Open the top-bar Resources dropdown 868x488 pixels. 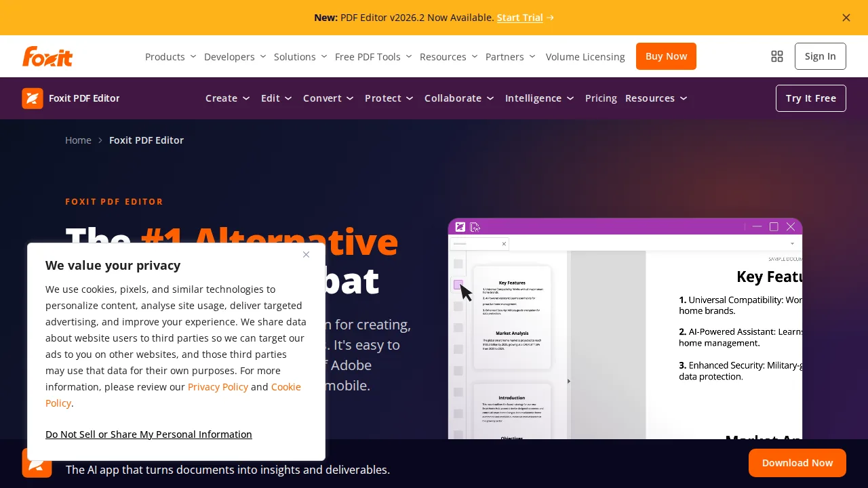click(x=449, y=56)
